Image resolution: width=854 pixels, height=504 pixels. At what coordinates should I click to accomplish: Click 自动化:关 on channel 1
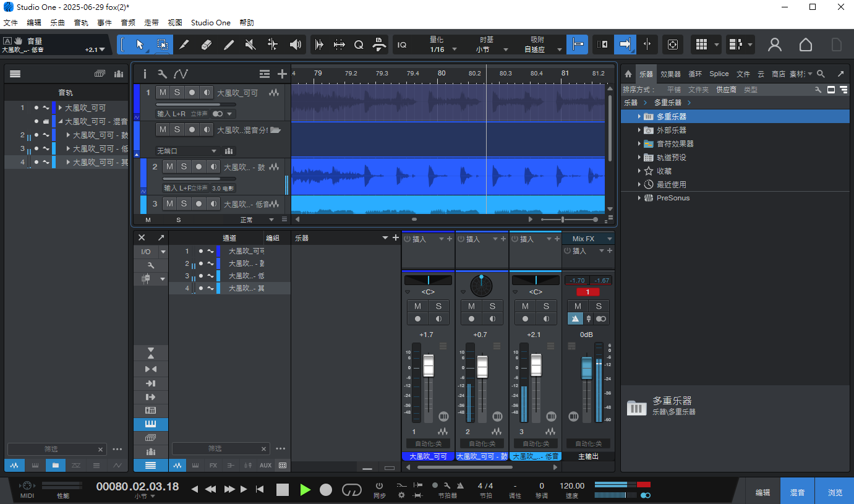(429, 443)
